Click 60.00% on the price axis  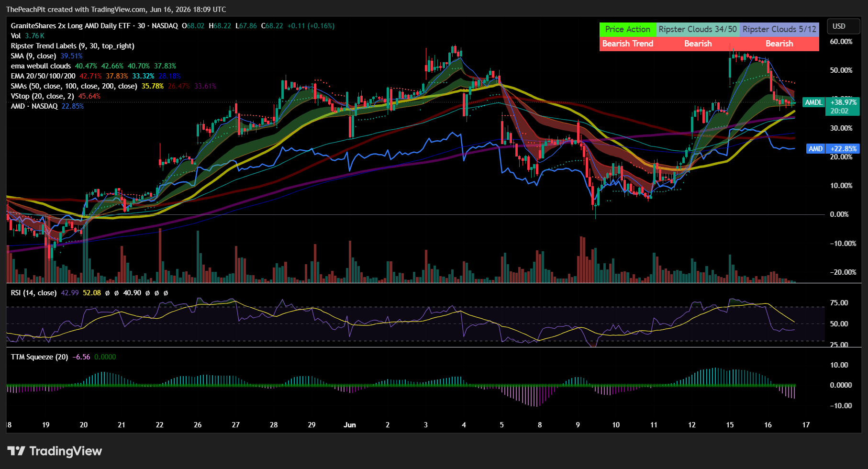pos(841,42)
